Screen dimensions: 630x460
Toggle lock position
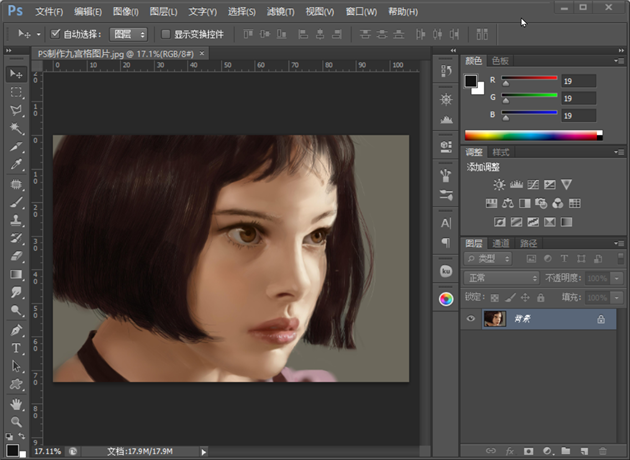pos(525,298)
